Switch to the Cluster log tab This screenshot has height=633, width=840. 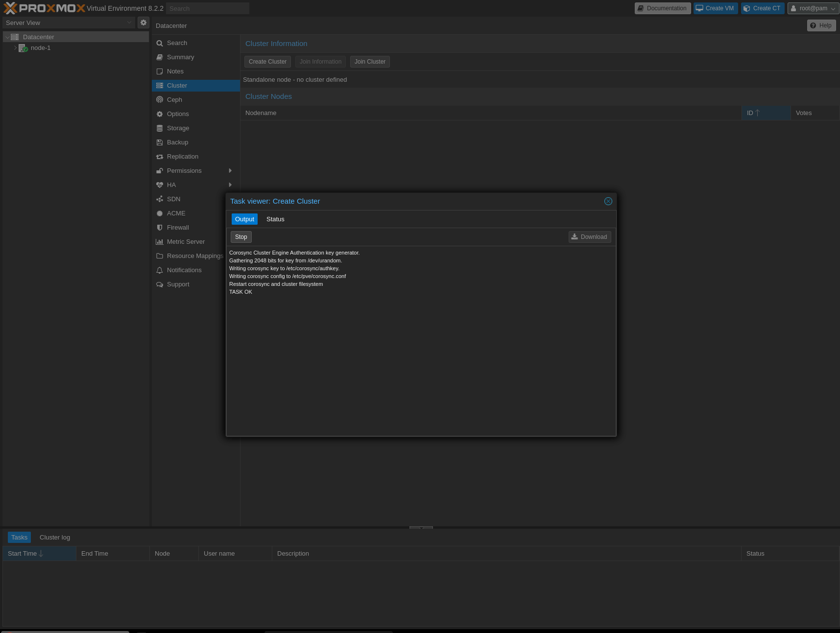[x=54, y=537]
